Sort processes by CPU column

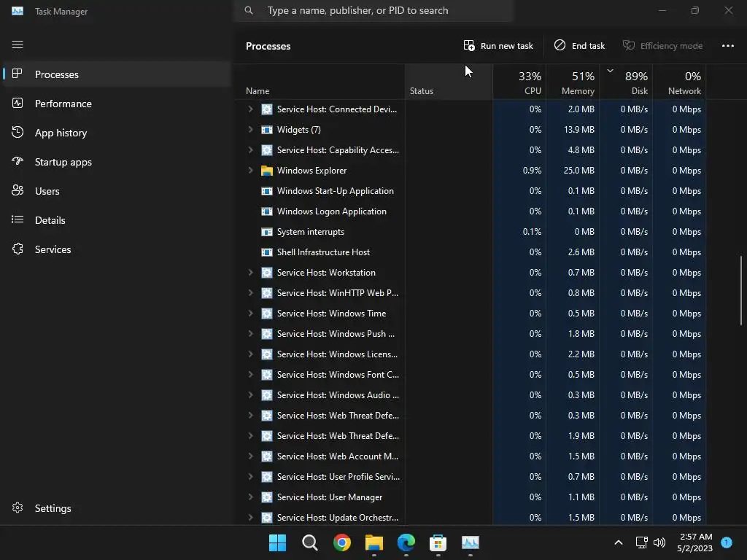coord(519,82)
